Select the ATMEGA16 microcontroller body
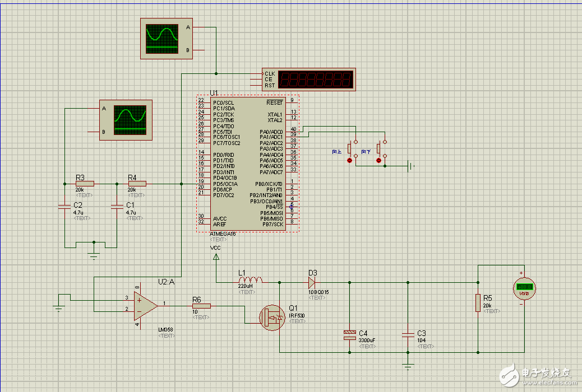Screen dimensions: 582x392 tap(247, 162)
